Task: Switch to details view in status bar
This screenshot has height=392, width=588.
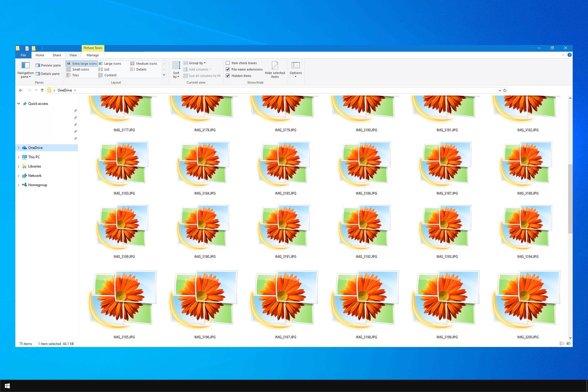Action: tap(562, 344)
